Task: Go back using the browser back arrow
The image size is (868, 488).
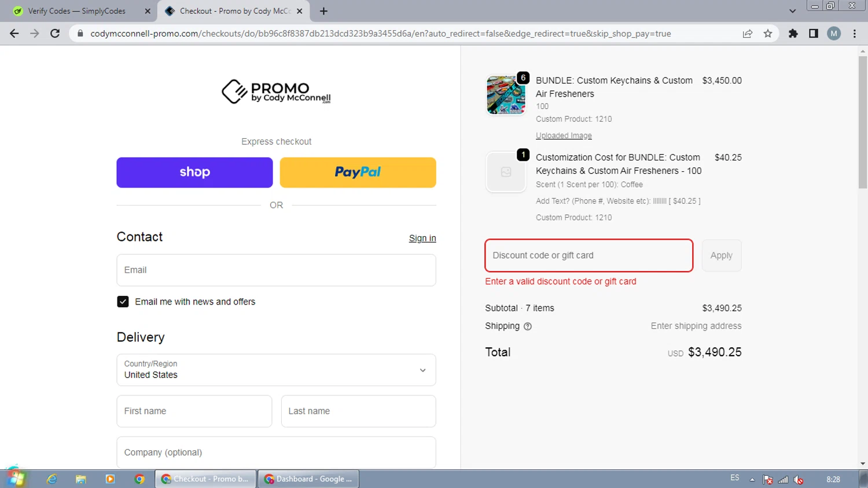Action: (14, 34)
